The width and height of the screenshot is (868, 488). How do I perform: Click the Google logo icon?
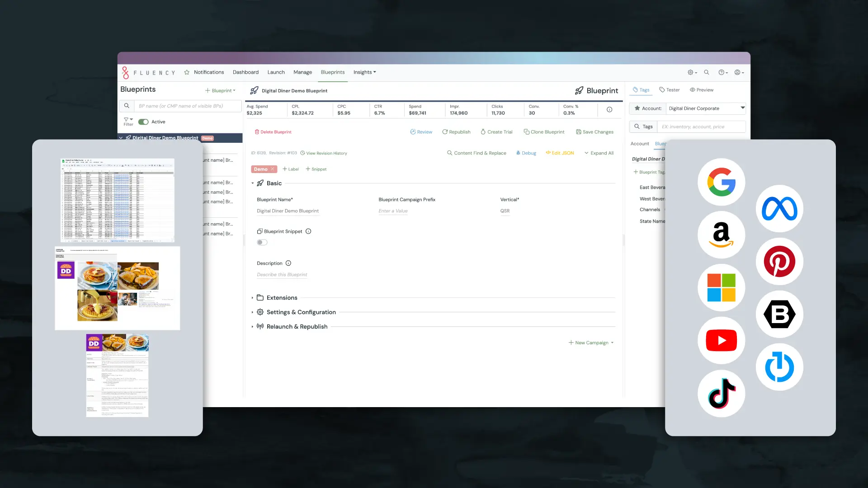(x=721, y=182)
